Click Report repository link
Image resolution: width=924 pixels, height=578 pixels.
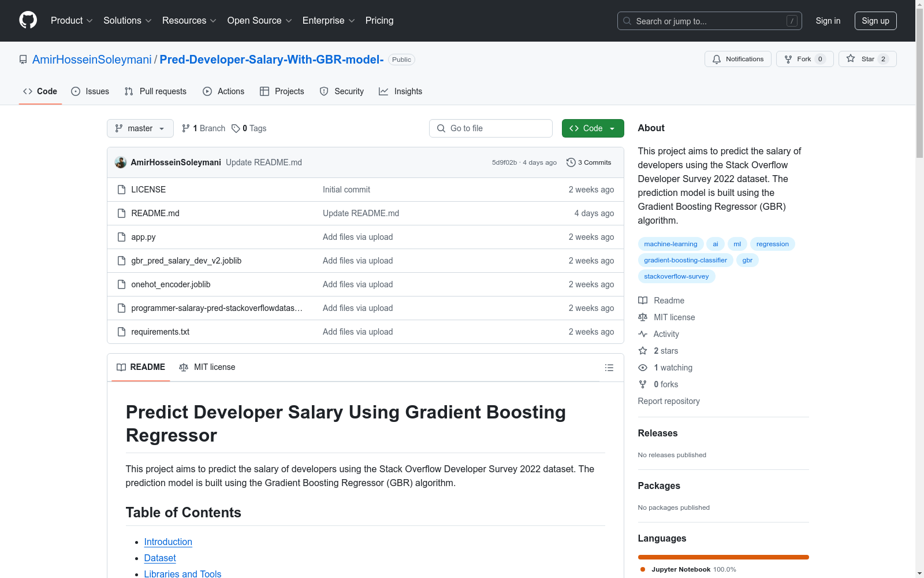click(669, 401)
